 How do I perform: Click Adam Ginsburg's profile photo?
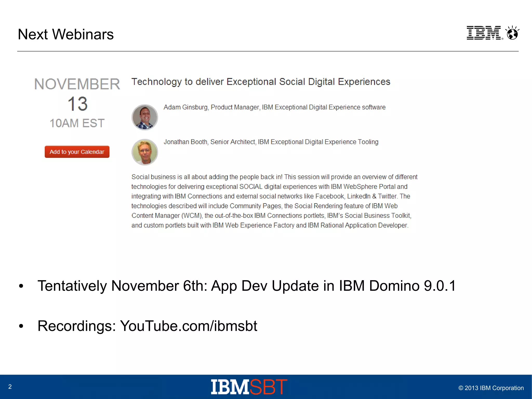[x=145, y=117]
